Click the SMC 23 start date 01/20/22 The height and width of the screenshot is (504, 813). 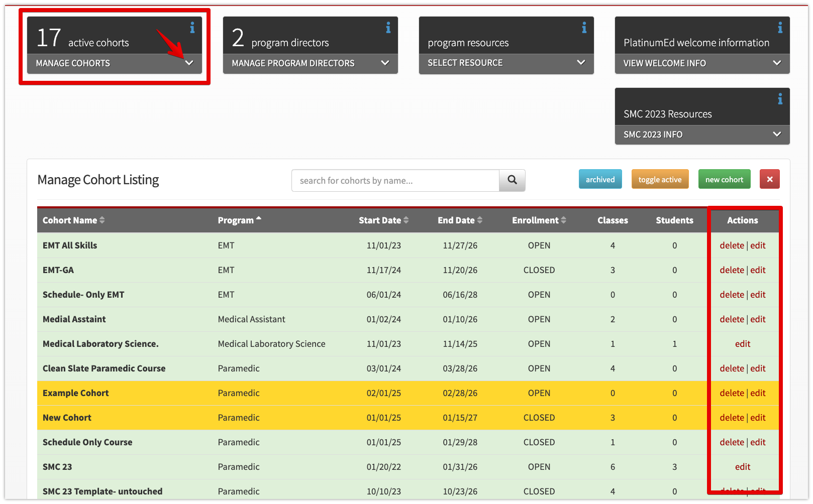tap(384, 467)
